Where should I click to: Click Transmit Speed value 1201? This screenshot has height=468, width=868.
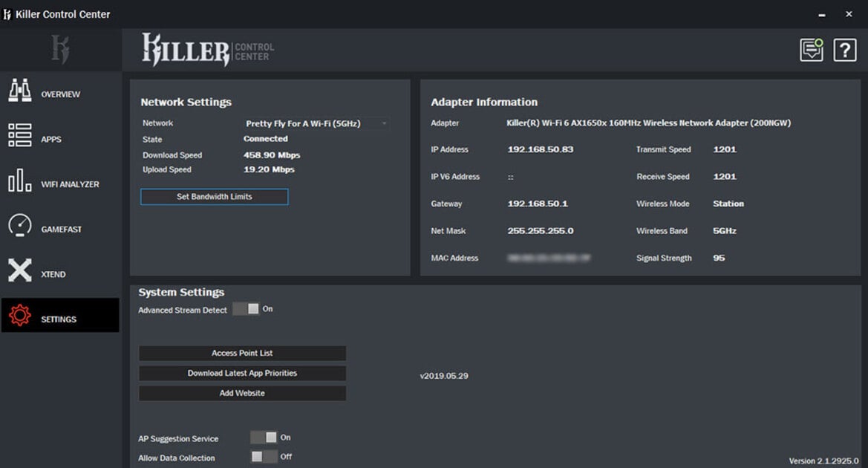pos(725,149)
